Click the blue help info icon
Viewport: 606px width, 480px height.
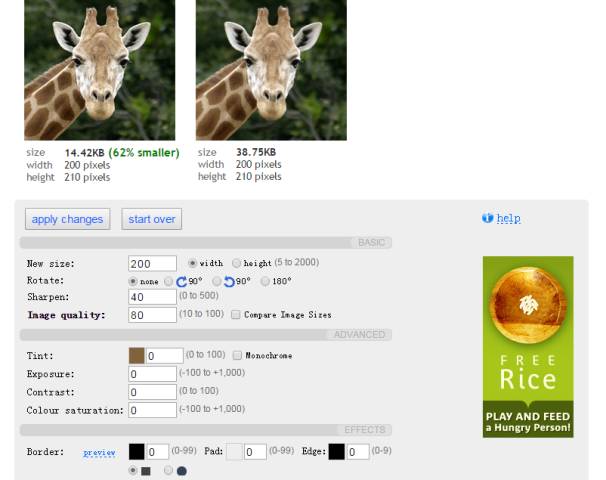488,218
